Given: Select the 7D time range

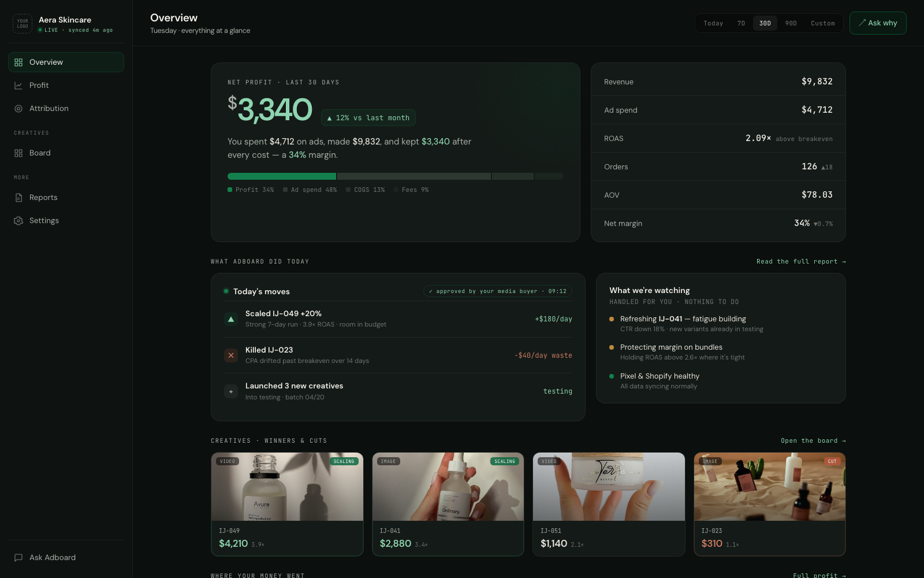Looking at the screenshot, I should [x=741, y=23].
